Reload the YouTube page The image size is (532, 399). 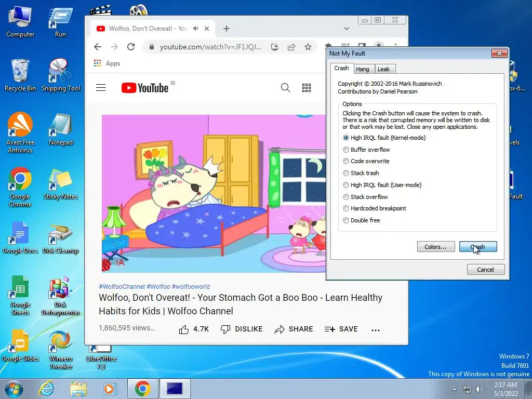pyautogui.click(x=131, y=47)
